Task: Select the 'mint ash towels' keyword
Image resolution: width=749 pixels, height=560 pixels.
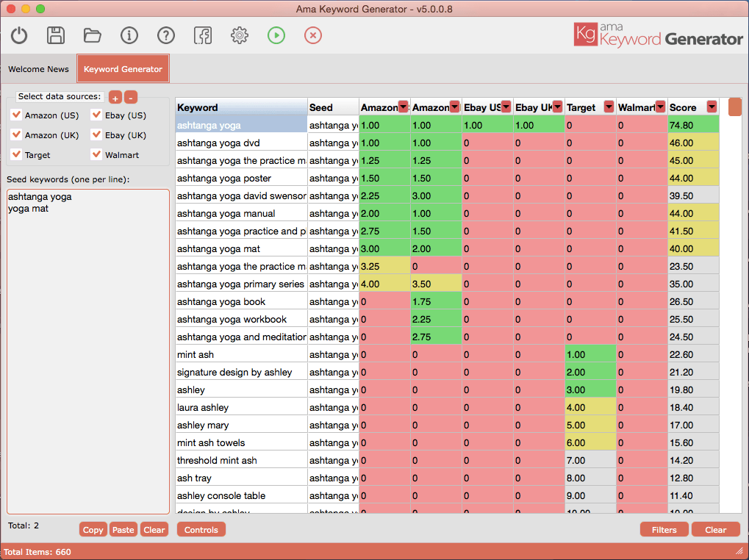Action: point(241,443)
